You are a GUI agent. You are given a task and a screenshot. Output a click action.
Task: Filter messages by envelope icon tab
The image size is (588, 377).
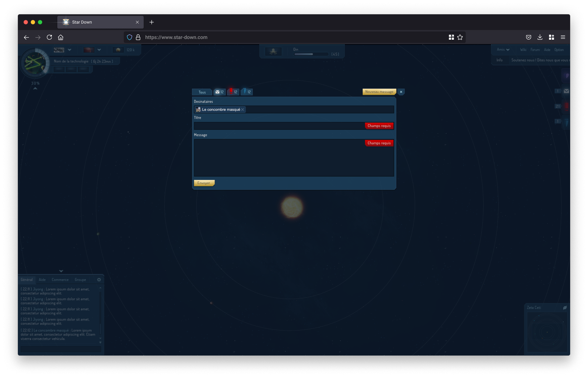point(219,92)
